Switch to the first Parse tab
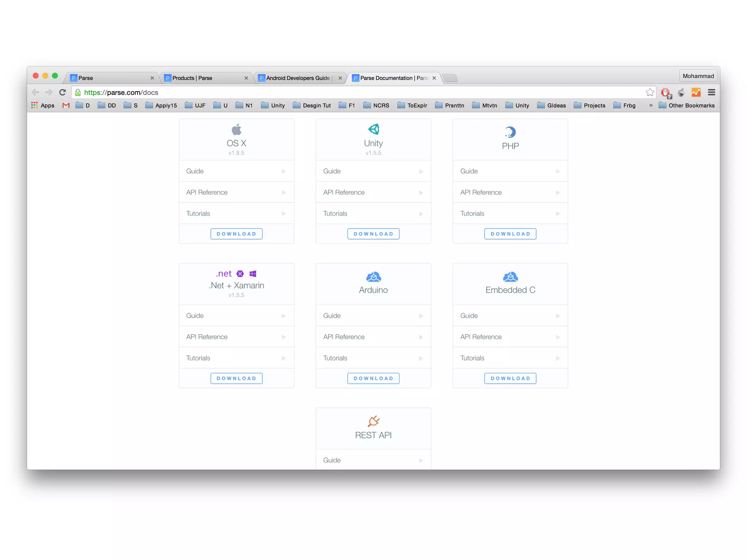This screenshot has width=747, height=560. [111, 78]
